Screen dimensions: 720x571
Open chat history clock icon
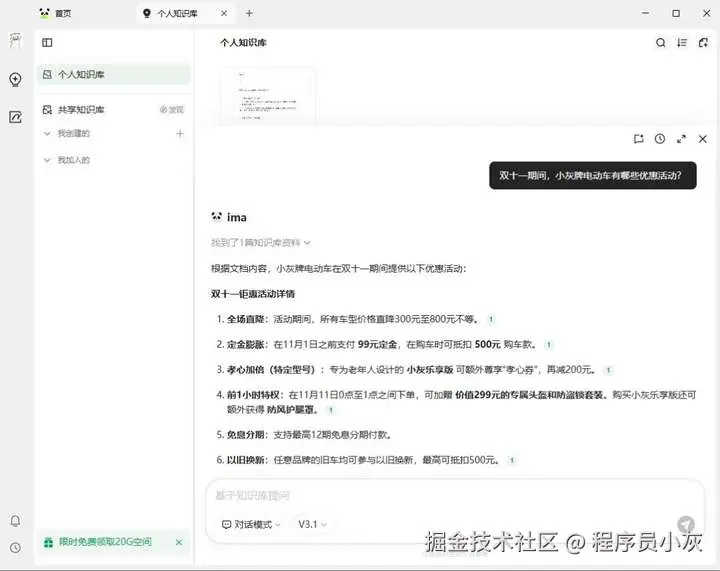[659, 139]
